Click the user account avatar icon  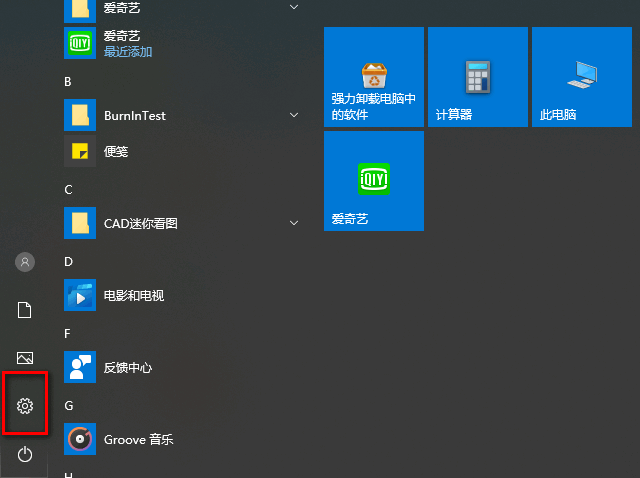25,262
